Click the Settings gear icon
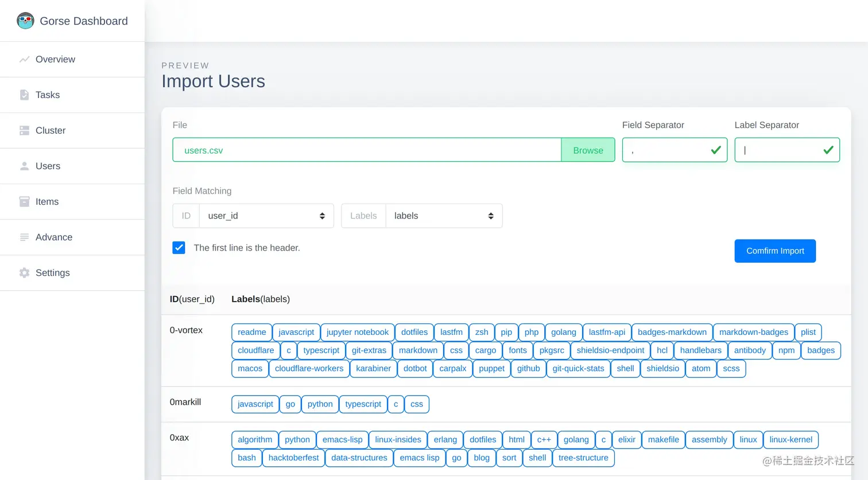Image resolution: width=868 pixels, height=480 pixels. [24, 272]
